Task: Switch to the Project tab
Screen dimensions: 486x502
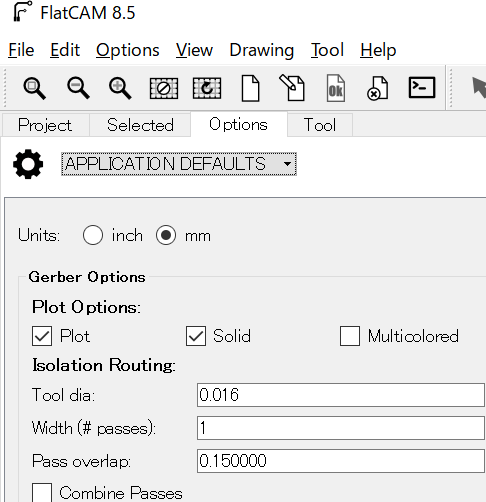Action: point(45,125)
